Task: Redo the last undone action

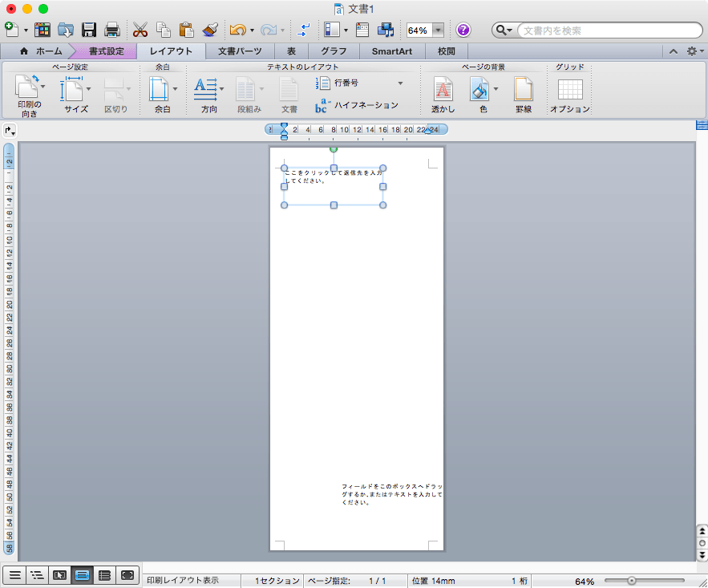Action: [269, 30]
